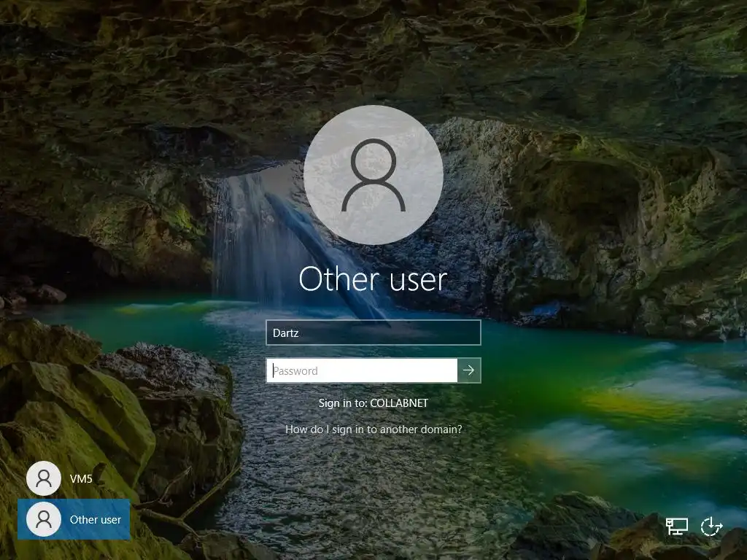The image size is (747, 560).
Task: Open 'How do I sign in to another domain?' link
Action: [373, 429]
